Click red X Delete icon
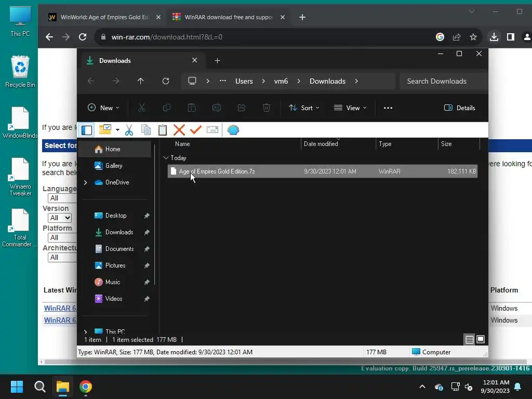 179,130
